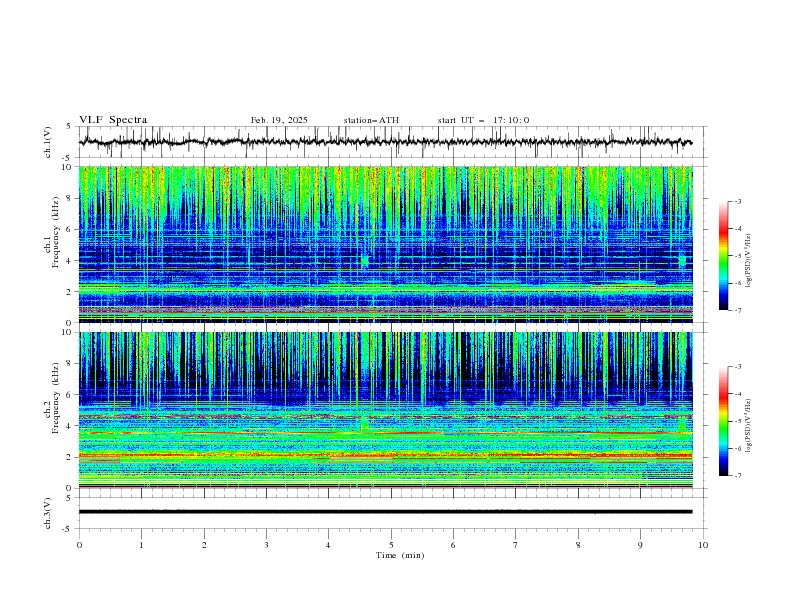Screen dimensions: 792x612
Task: Click time axis tick label '8'
Action: pyautogui.click(x=578, y=545)
